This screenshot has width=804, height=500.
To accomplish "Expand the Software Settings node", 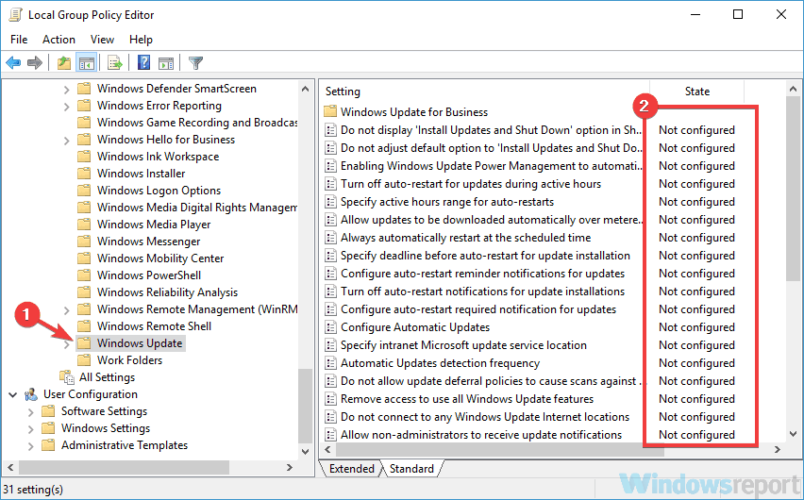I will (30, 412).
